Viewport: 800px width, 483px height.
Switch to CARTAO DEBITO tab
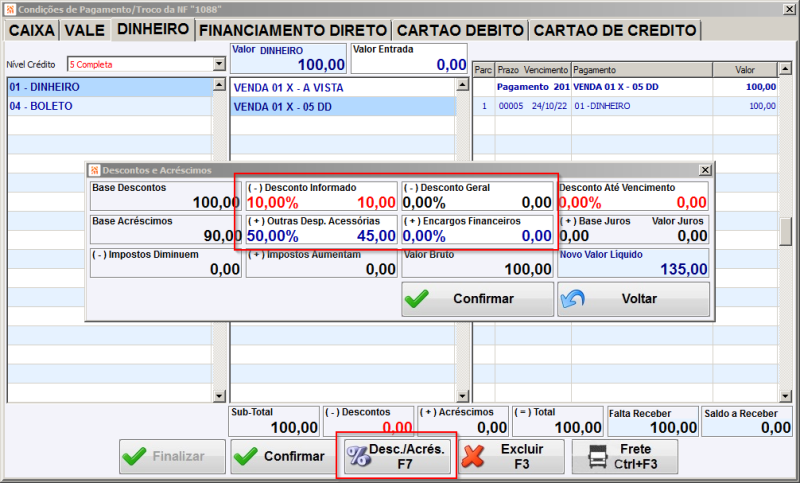coord(460,30)
